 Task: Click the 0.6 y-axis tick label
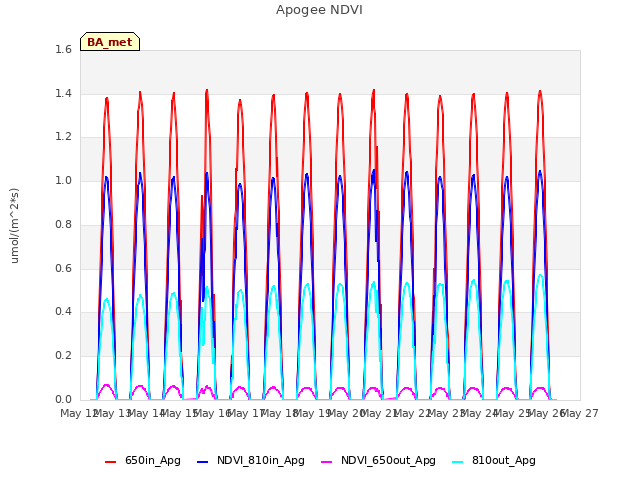pos(63,268)
